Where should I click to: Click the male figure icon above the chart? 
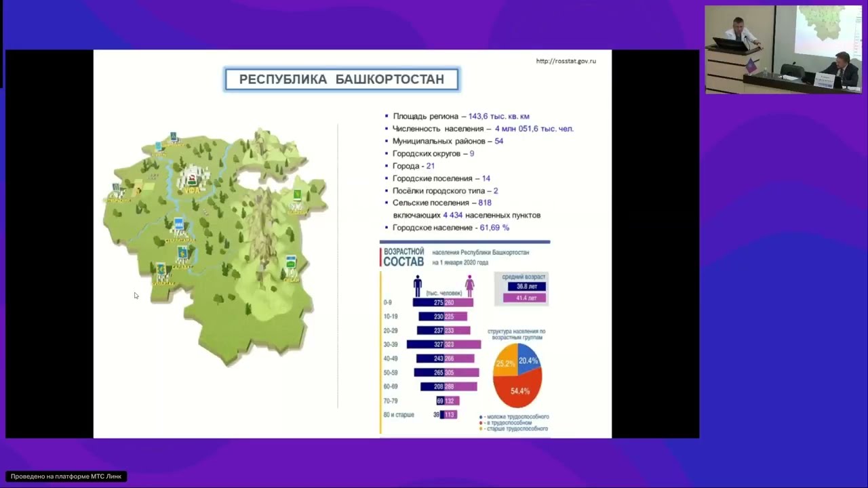point(418,285)
